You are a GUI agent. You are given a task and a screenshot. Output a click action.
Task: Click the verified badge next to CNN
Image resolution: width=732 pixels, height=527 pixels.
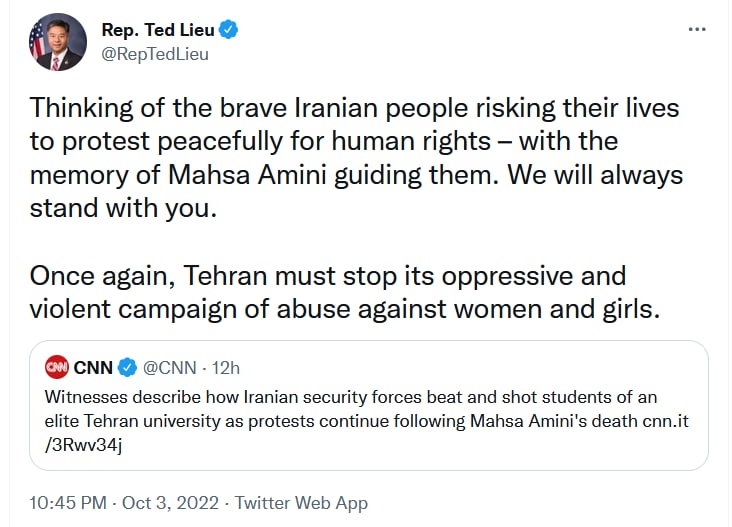(x=128, y=367)
